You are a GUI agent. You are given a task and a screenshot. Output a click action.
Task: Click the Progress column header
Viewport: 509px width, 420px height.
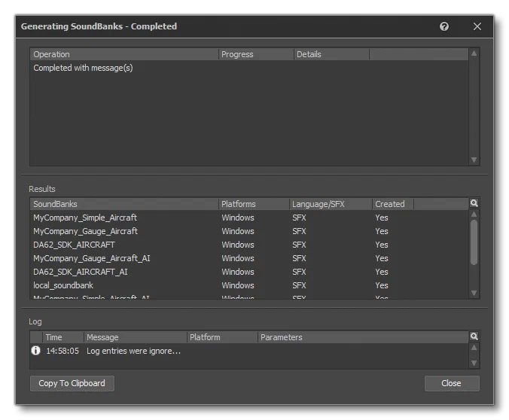click(x=256, y=54)
